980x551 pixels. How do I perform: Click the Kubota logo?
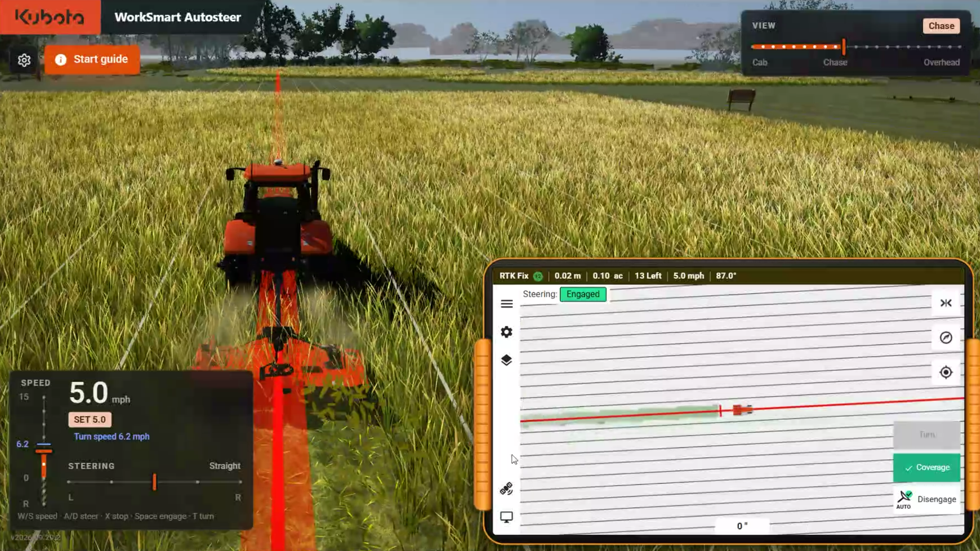pyautogui.click(x=50, y=17)
